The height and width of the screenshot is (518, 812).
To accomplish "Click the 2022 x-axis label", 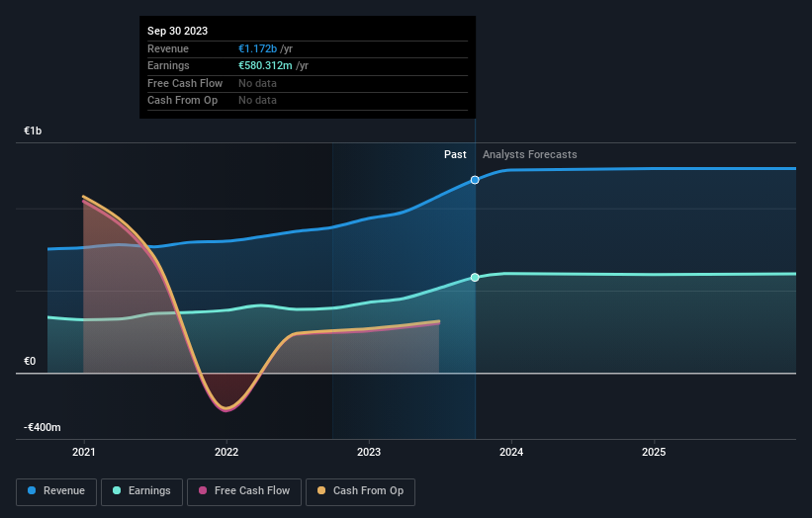I will point(226,452).
